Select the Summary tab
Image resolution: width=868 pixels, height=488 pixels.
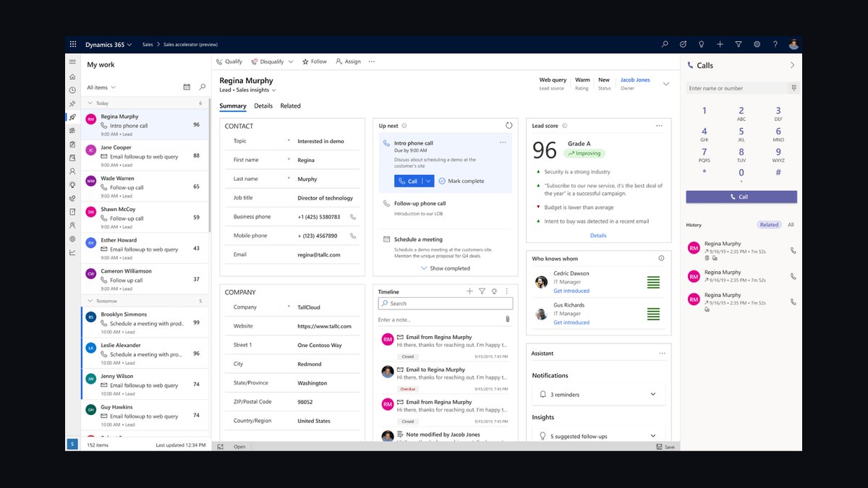pyautogui.click(x=233, y=106)
